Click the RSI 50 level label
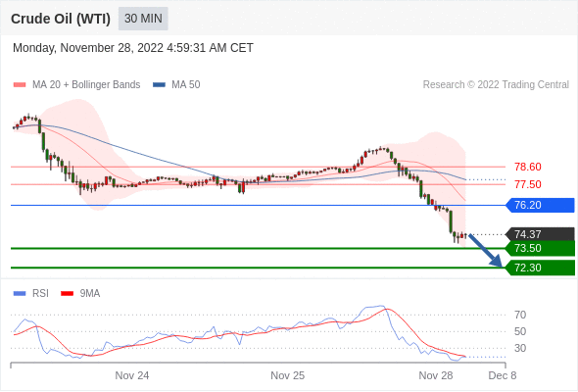The height and width of the screenshot is (392, 578). 520,331
